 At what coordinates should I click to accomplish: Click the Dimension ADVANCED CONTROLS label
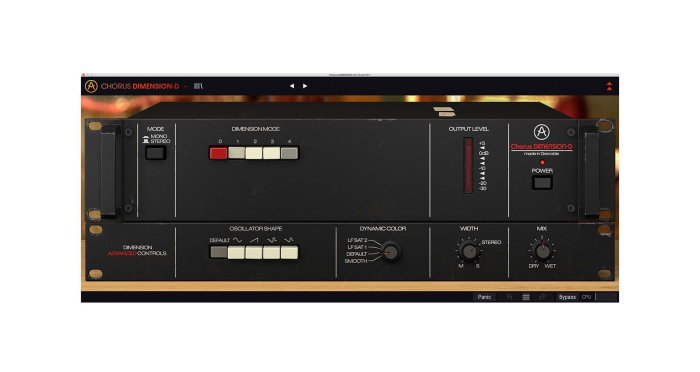(137, 250)
